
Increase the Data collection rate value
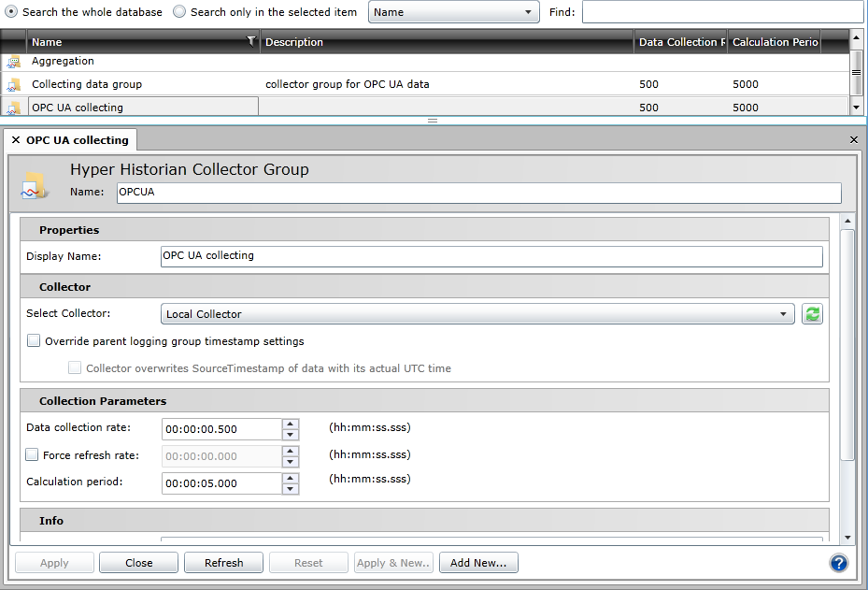tap(291, 424)
